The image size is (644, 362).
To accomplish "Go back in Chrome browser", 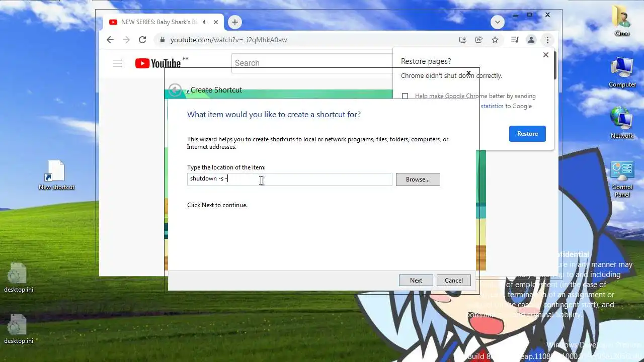I will tap(110, 40).
